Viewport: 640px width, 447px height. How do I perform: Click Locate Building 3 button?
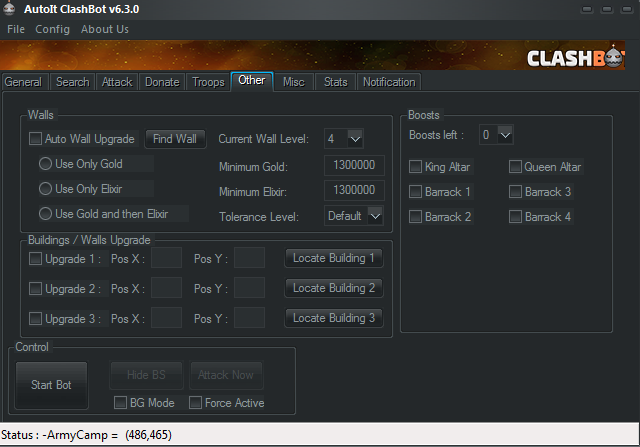click(334, 318)
